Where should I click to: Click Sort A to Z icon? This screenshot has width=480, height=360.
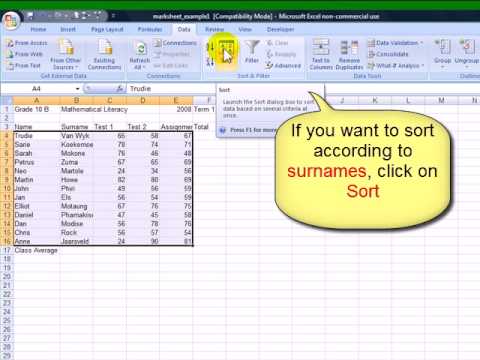[210, 47]
